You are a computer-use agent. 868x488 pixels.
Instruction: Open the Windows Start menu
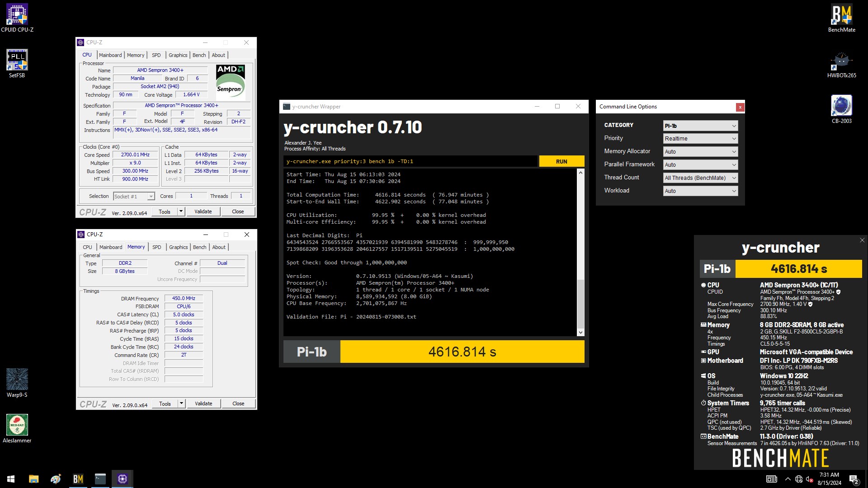pyautogui.click(x=11, y=479)
